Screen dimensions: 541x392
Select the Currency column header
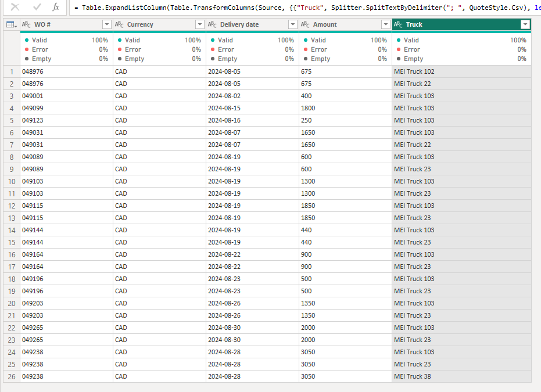[x=159, y=24]
